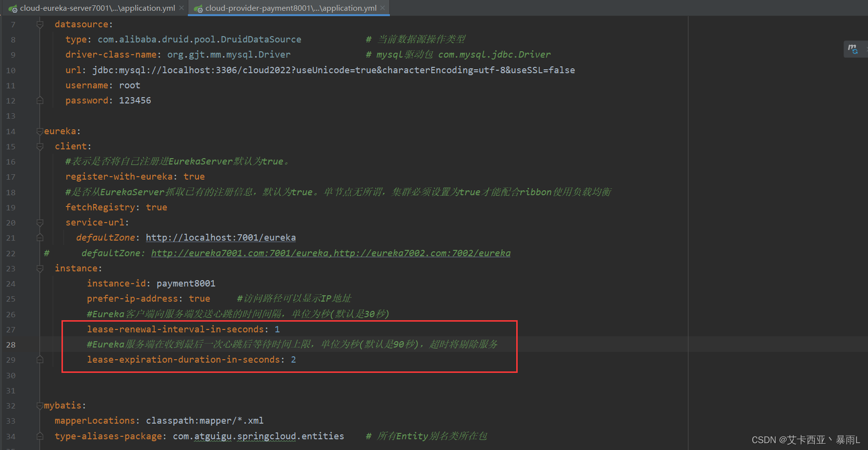Collapse the client block fold marker
This screenshot has width=868, height=450.
[40, 146]
